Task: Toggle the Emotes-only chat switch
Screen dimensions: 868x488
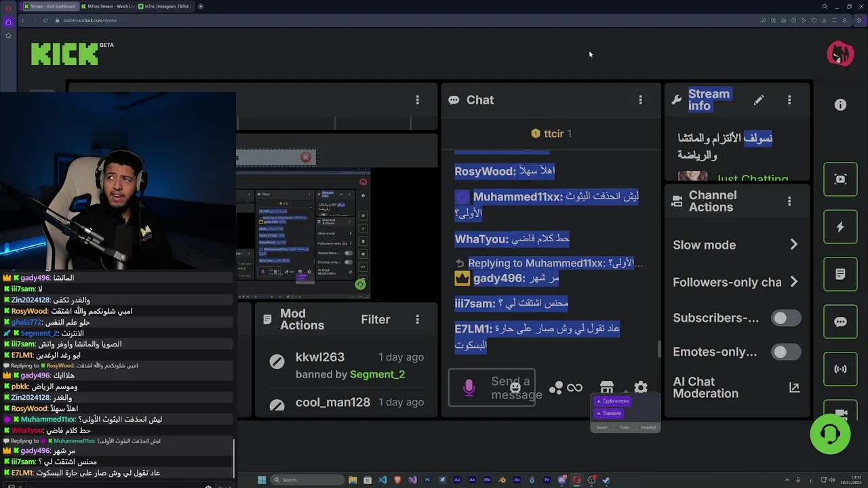Action: [x=786, y=352]
